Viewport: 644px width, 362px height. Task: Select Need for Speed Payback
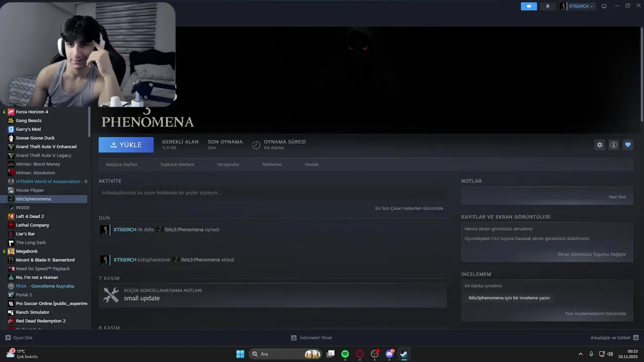pos(43,268)
